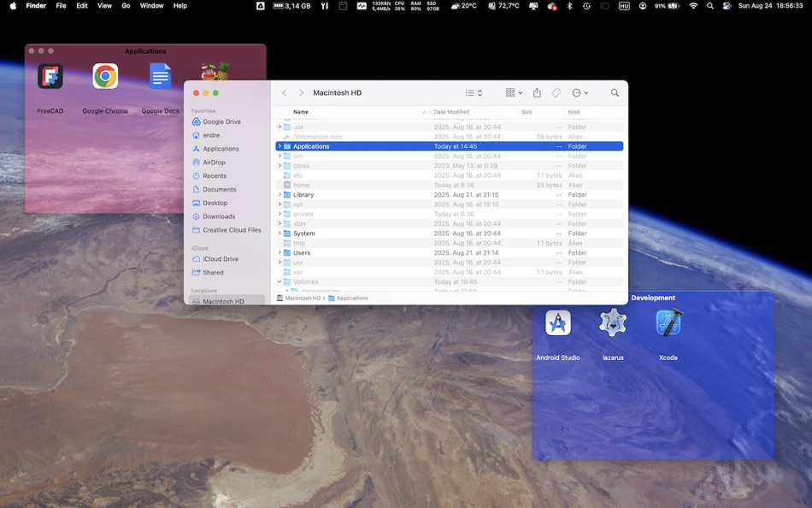Open the list view switcher dropdown

[474, 92]
